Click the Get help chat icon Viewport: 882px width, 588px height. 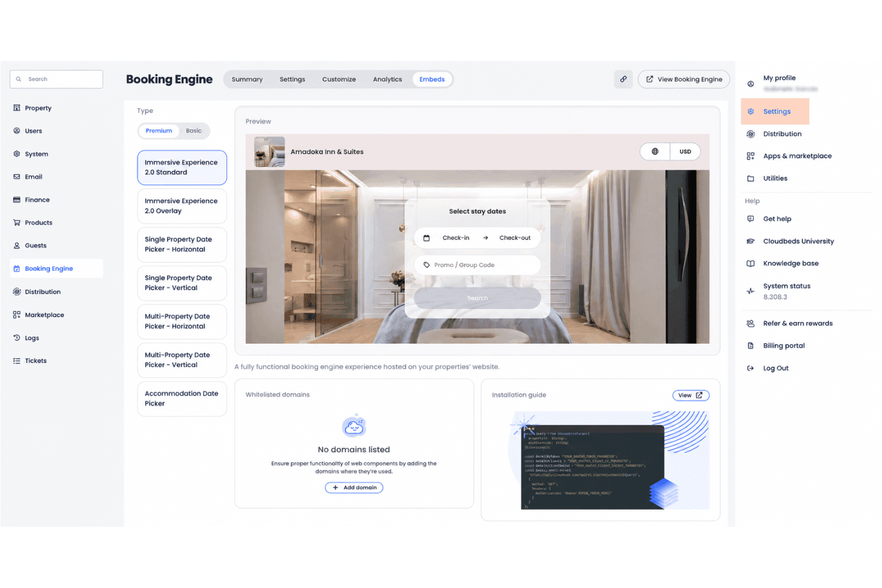click(x=751, y=219)
